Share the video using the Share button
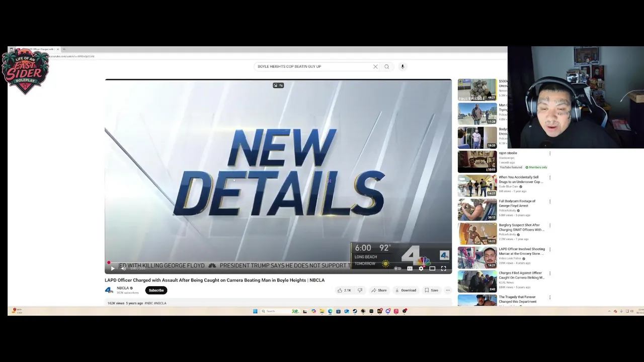644x362 pixels. (379, 290)
